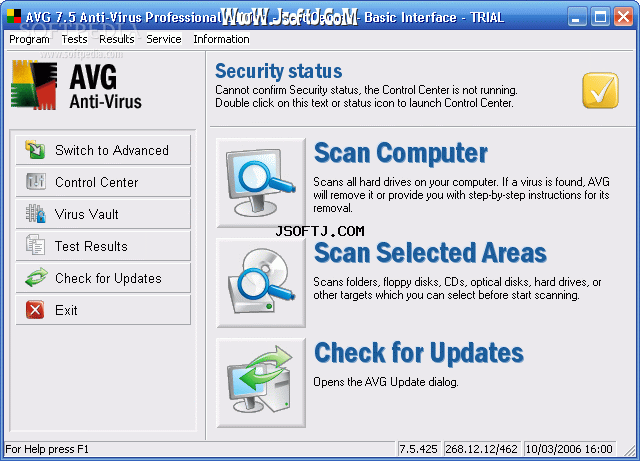
Task: Click version 7.5.425 in the status bar
Action: click(418, 449)
